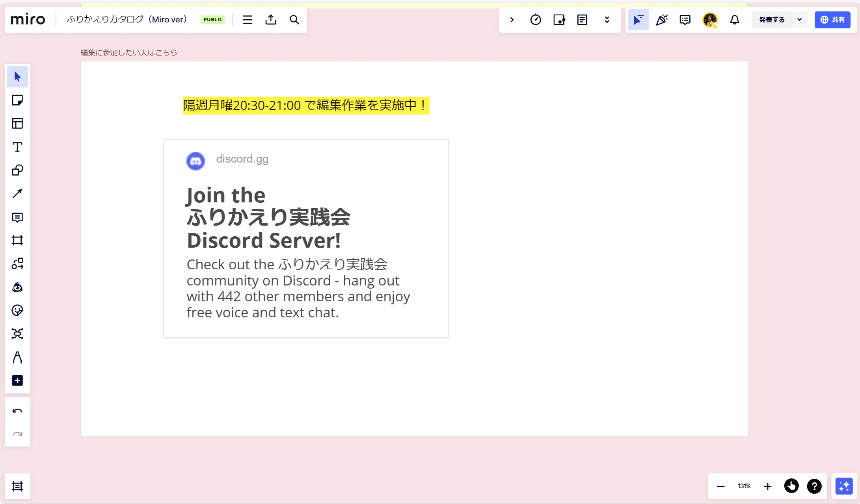Open the Miro AI sparkle assistant
The height and width of the screenshot is (504, 860).
point(844,486)
